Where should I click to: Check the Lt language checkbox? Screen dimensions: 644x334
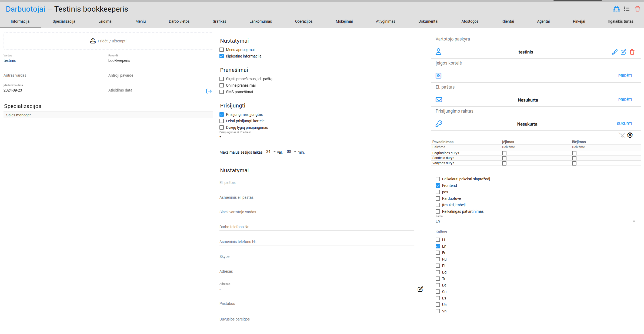pyautogui.click(x=438, y=240)
